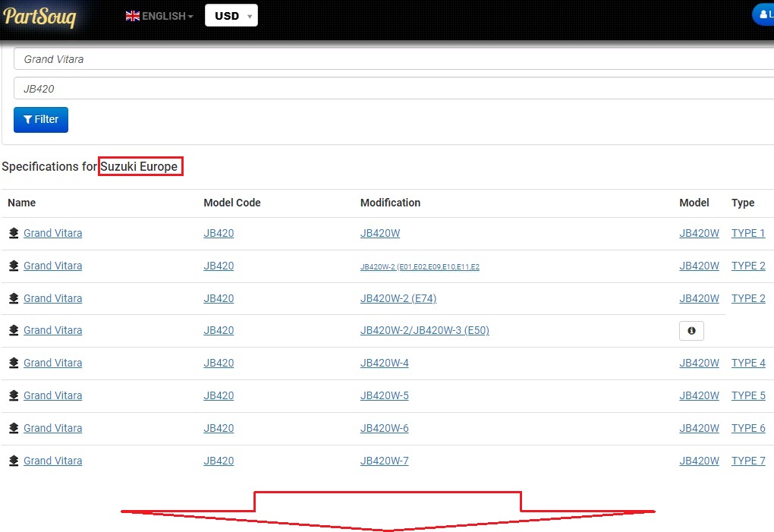Screen dimensions: 774x532
Task: Click the stack icon in JB420W-2 (E74) row
Action: pos(14,298)
